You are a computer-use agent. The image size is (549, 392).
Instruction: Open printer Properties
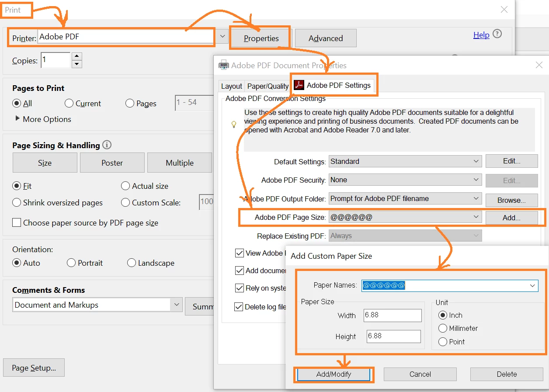(261, 38)
